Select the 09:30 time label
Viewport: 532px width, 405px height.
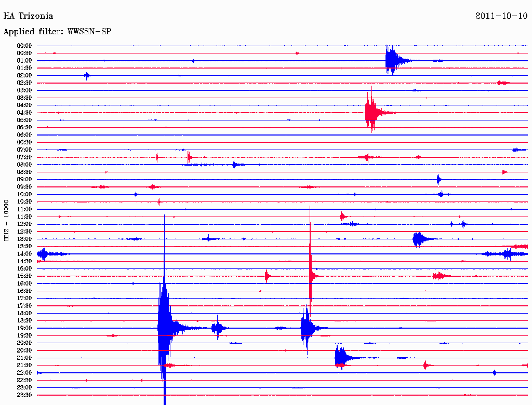24,187
